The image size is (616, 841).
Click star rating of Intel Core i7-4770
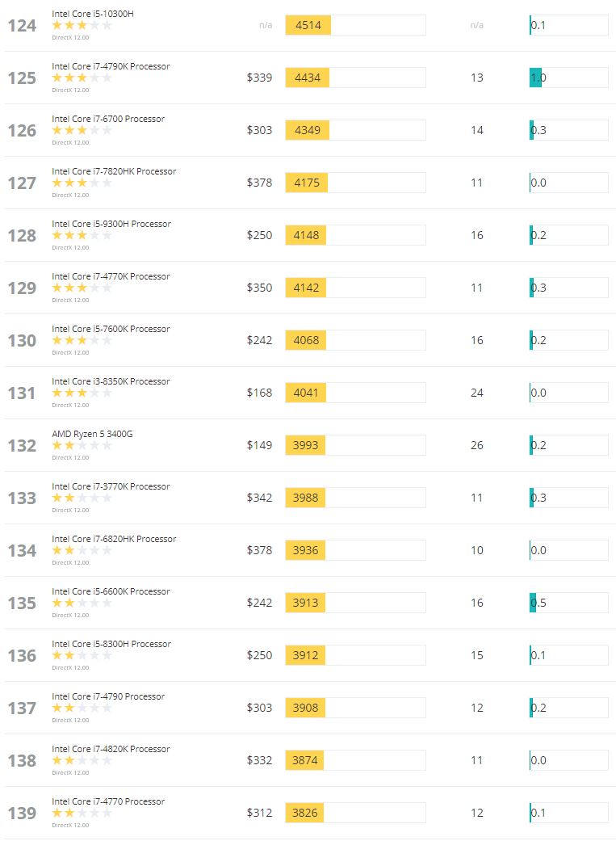tap(82, 813)
